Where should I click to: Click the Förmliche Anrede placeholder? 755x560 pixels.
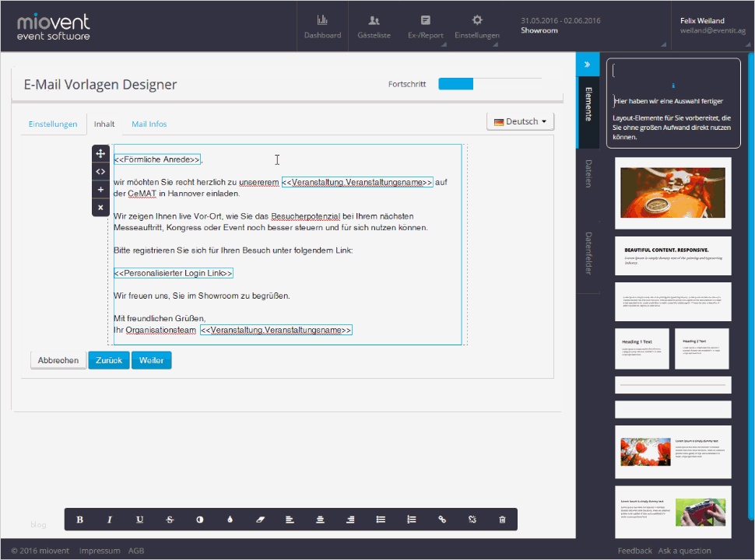click(x=157, y=159)
